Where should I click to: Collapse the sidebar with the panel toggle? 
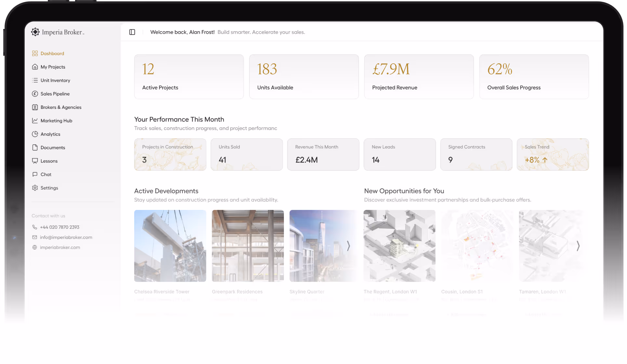132,32
